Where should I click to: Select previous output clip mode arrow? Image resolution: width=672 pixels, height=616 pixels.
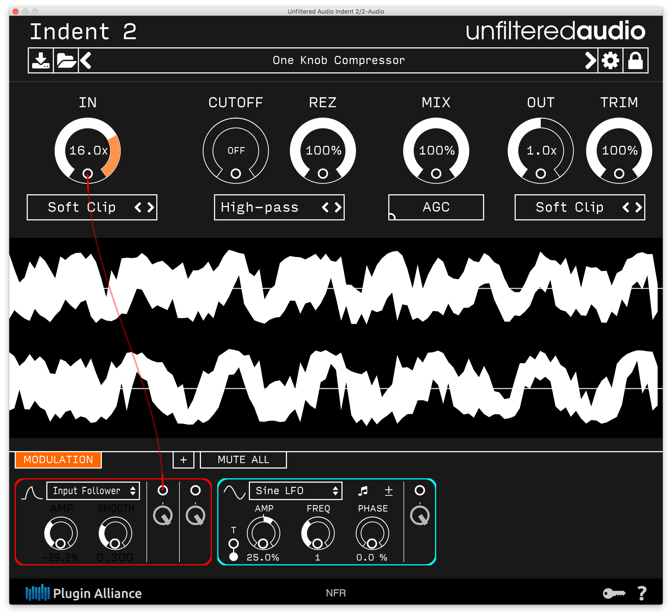tap(626, 207)
